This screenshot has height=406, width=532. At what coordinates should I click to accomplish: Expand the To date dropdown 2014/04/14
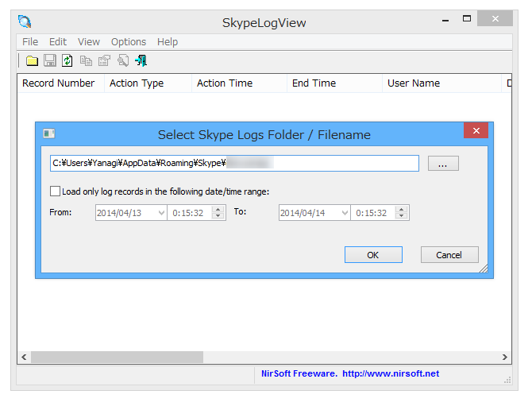pyautogui.click(x=345, y=213)
